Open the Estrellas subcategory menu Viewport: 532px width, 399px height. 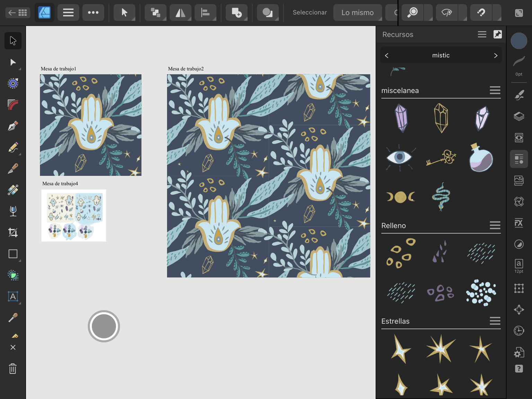[495, 321]
